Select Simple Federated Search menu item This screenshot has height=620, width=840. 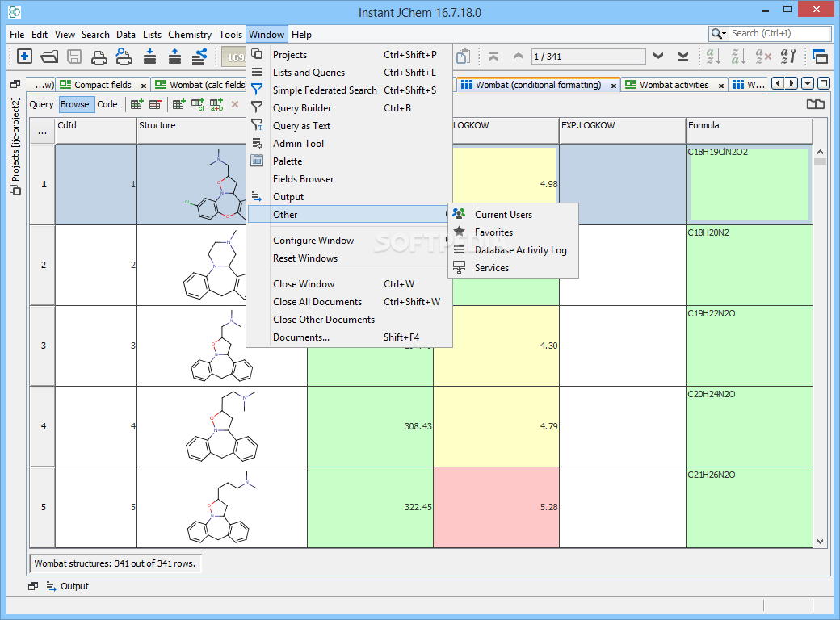(349, 90)
